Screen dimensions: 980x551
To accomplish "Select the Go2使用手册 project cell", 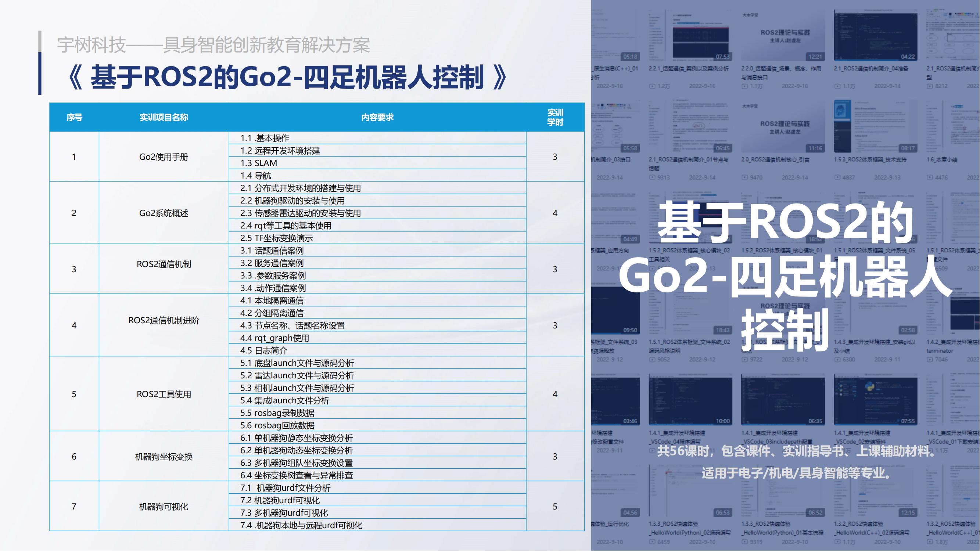I will (164, 157).
